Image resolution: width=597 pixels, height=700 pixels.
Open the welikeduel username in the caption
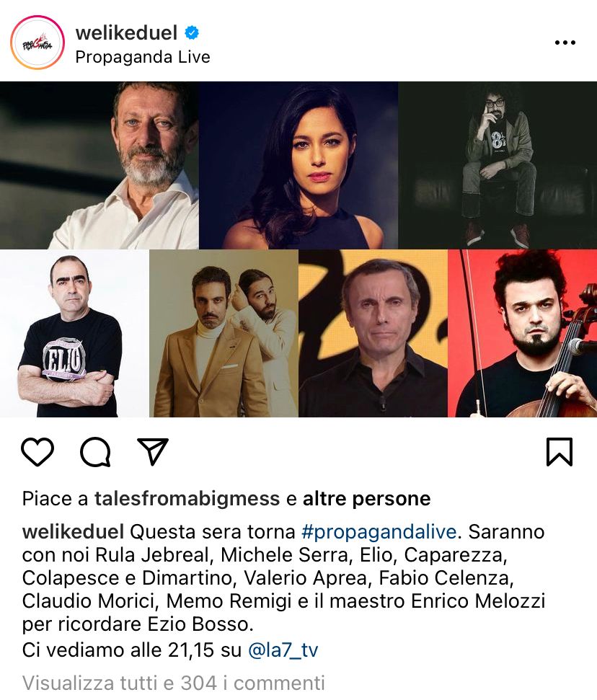[x=74, y=532]
